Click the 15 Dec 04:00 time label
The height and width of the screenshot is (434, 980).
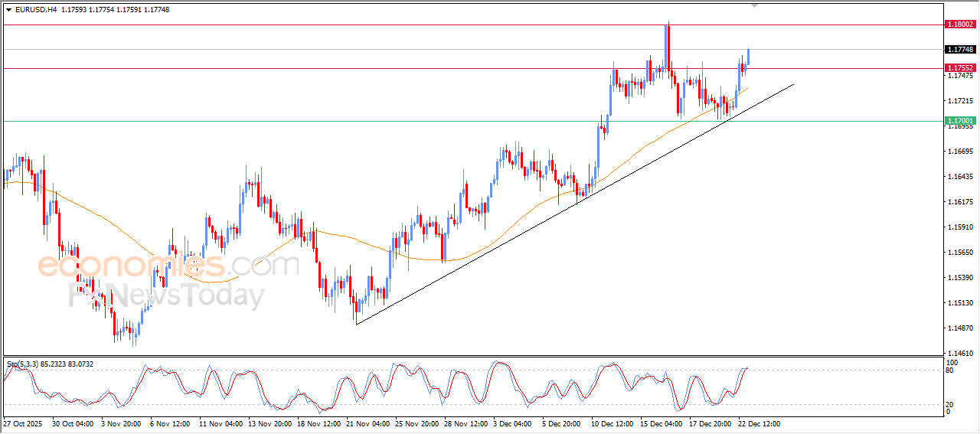[x=661, y=423]
